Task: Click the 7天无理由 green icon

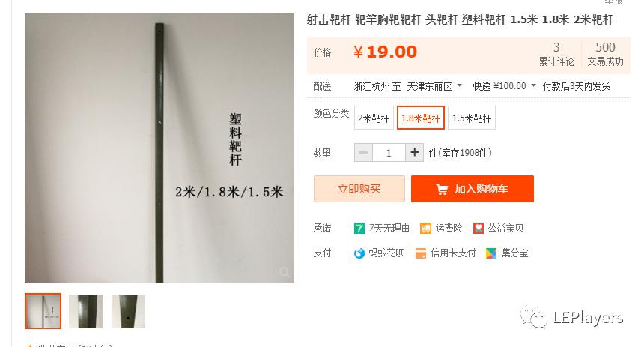Action: 359,228
